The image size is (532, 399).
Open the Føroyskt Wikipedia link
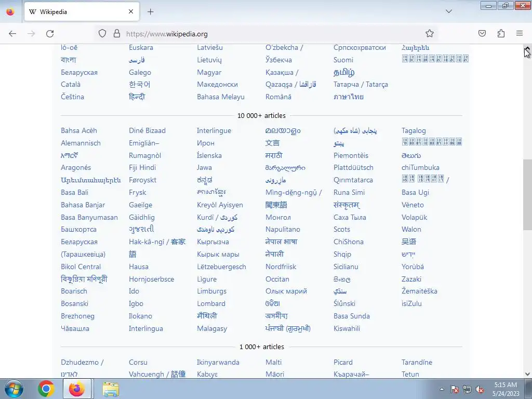[x=142, y=180]
